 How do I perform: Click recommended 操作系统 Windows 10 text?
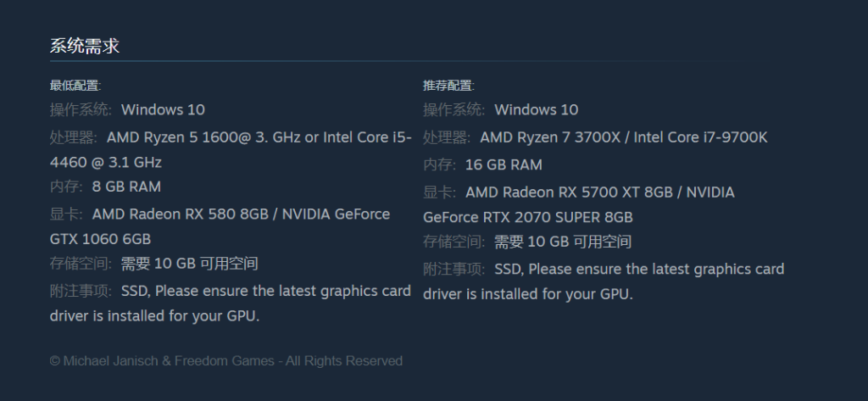coord(536,109)
